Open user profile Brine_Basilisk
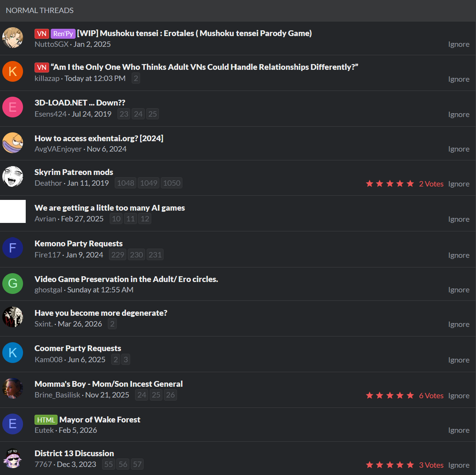Image resolution: width=476 pixels, height=475 pixels. coord(58,395)
